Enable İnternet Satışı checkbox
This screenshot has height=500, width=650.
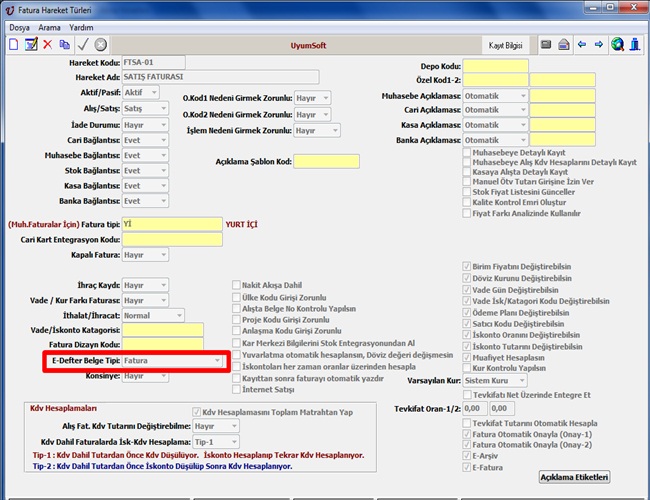tap(237, 390)
